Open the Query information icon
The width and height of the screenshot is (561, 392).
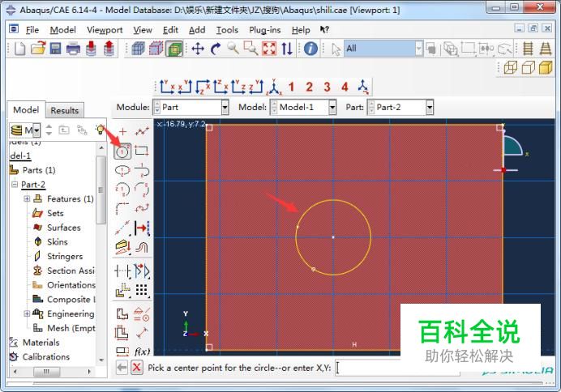pos(310,49)
